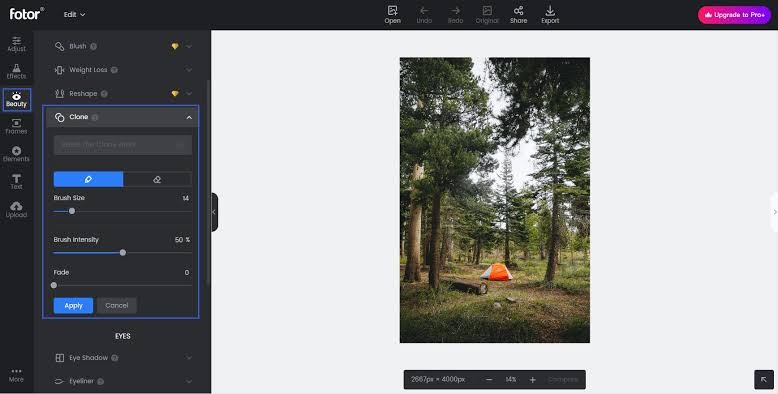Zoom out with the minus icon

(489, 380)
